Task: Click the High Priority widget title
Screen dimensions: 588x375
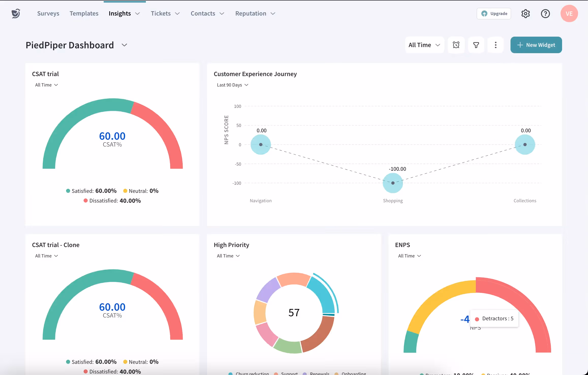Action: [231, 245]
